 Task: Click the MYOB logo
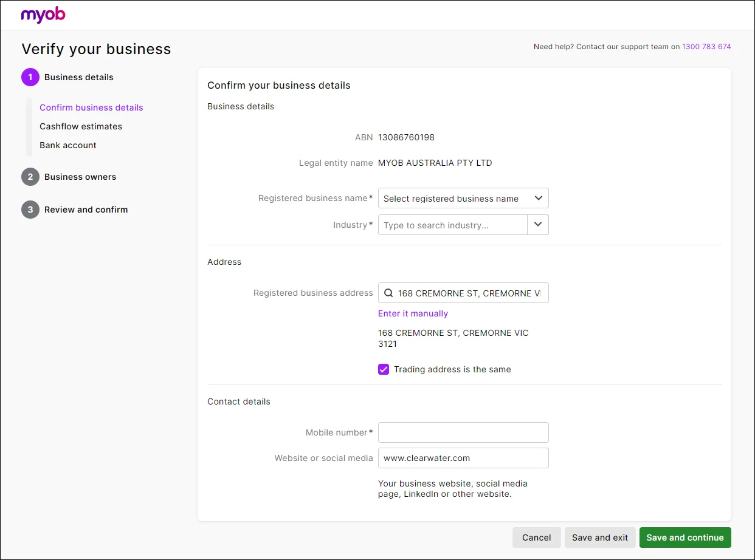(x=43, y=15)
